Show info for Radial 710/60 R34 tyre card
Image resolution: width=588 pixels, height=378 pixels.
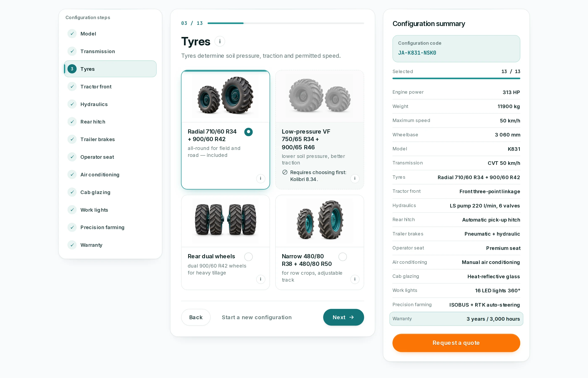click(260, 178)
